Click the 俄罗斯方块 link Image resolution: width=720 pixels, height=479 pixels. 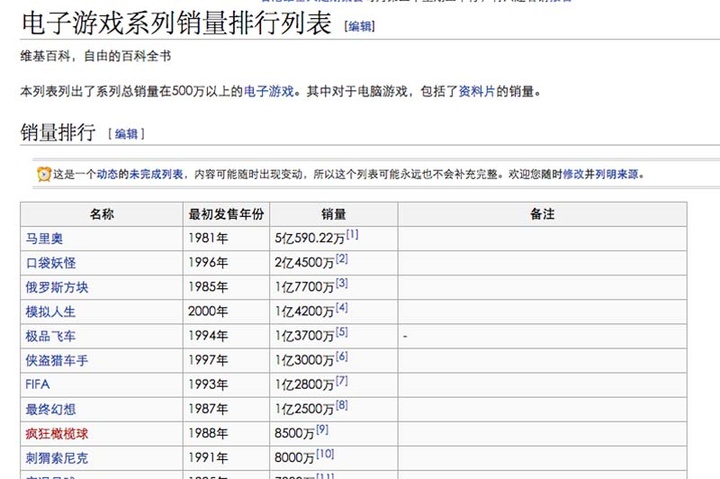[x=57, y=287]
